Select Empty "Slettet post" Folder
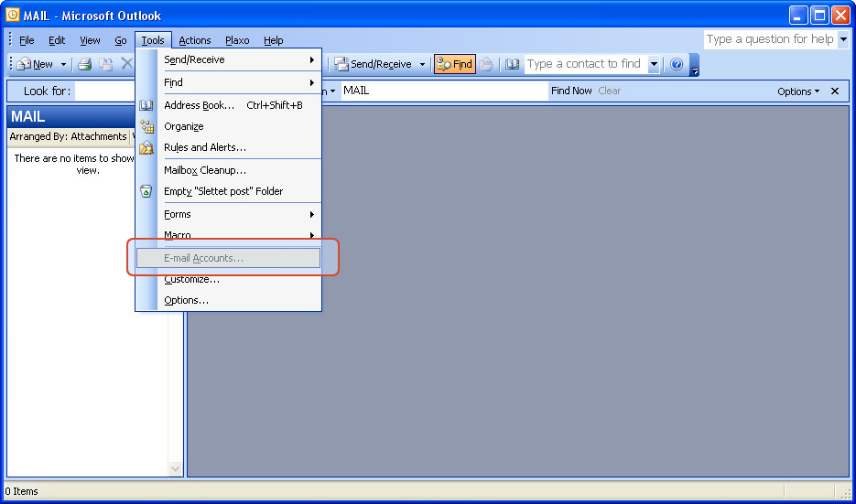 coord(228,191)
